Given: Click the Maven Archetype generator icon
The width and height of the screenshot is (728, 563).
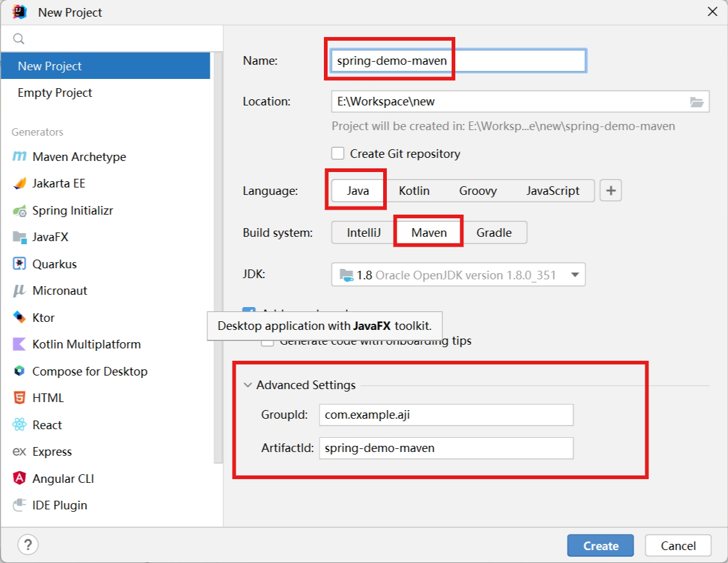Looking at the screenshot, I should click(19, 157).
